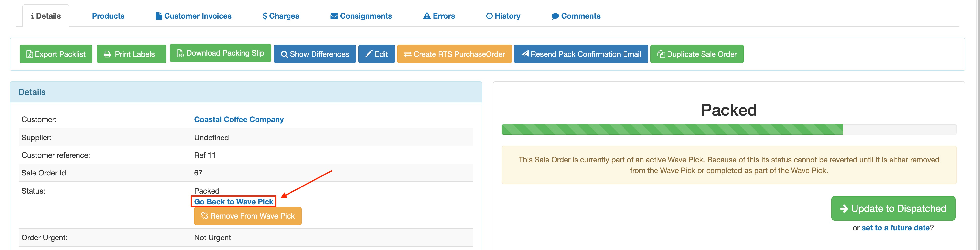Select the pencil icon on the Edit button
This screenshot has width=980, height=250.
(368, 54)
